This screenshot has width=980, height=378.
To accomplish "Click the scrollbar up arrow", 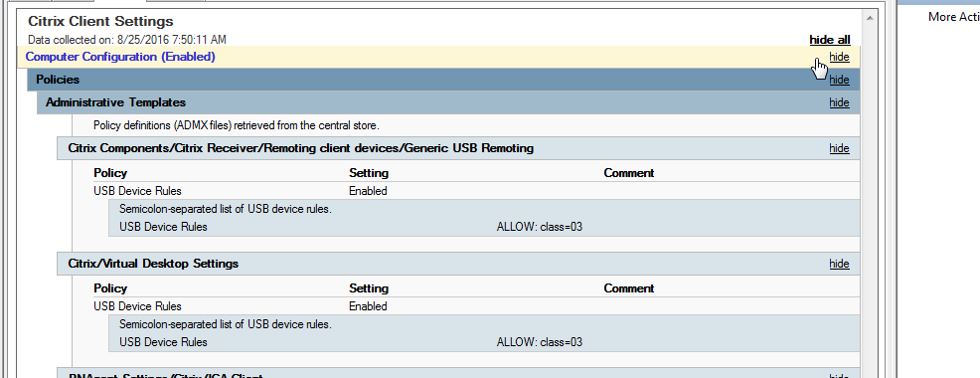I will click(x=869, y=19).
